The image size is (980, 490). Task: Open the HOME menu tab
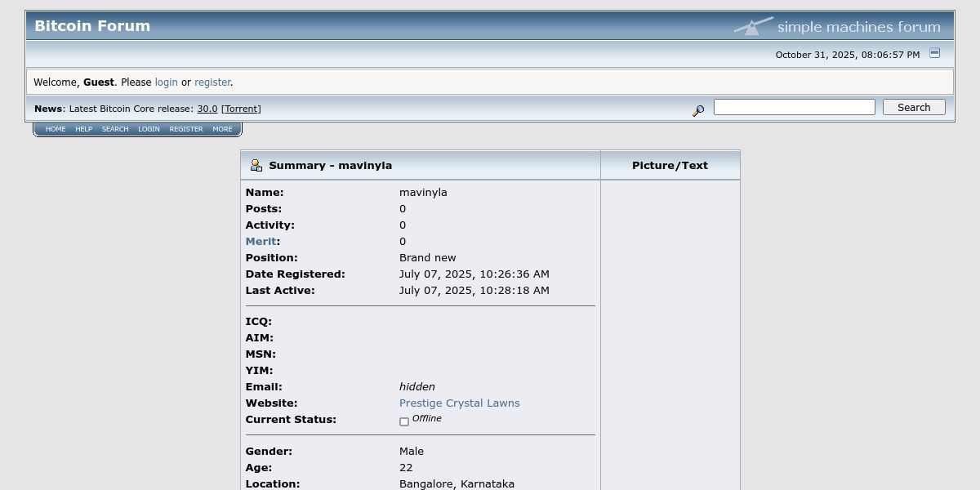pyautogui.click(x=56, y=129)
